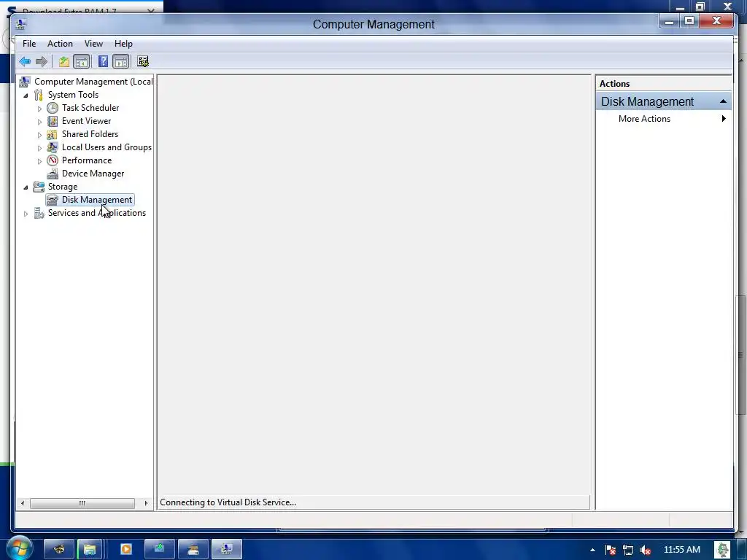
Task: Click the Task Scheduler clock icon
Action: tap(53, 108)
